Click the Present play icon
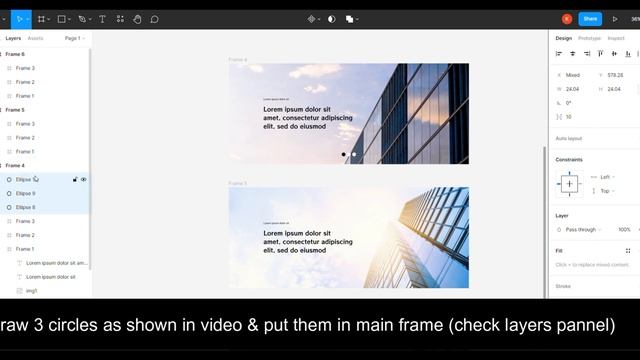The height and width of the screenshot is (360, 640). tap(615, 19)
